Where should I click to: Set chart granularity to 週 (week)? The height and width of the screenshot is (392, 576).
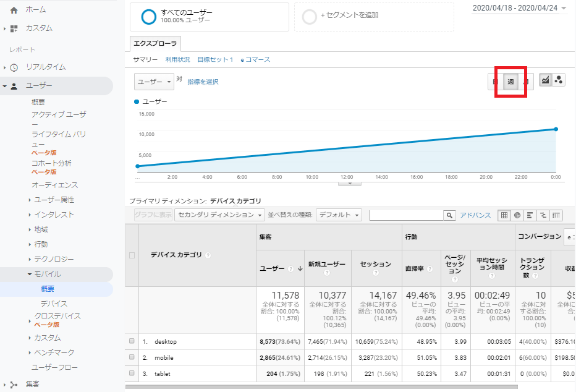click(x=510, y=81)
